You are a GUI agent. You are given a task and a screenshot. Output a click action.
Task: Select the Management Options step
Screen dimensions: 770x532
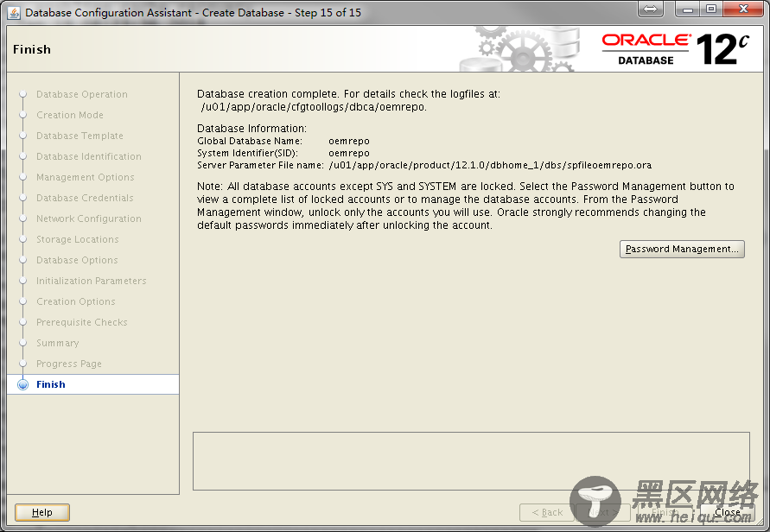tap(86, 177)
